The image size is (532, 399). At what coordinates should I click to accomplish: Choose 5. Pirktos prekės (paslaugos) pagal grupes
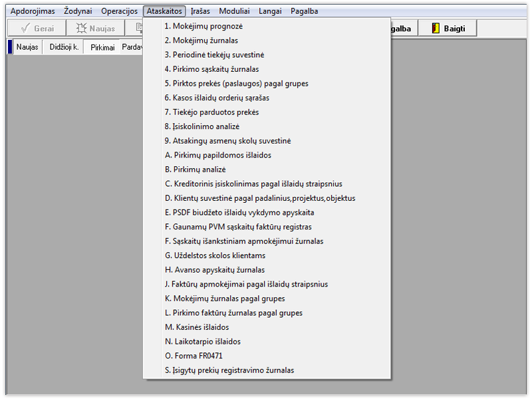coord(267,84)
